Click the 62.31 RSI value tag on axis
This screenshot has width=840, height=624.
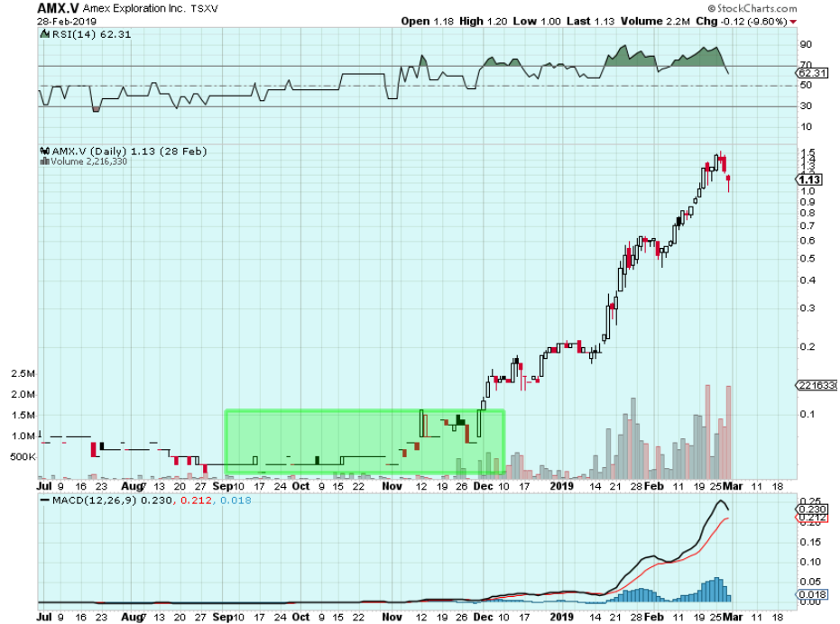(812, 73)
